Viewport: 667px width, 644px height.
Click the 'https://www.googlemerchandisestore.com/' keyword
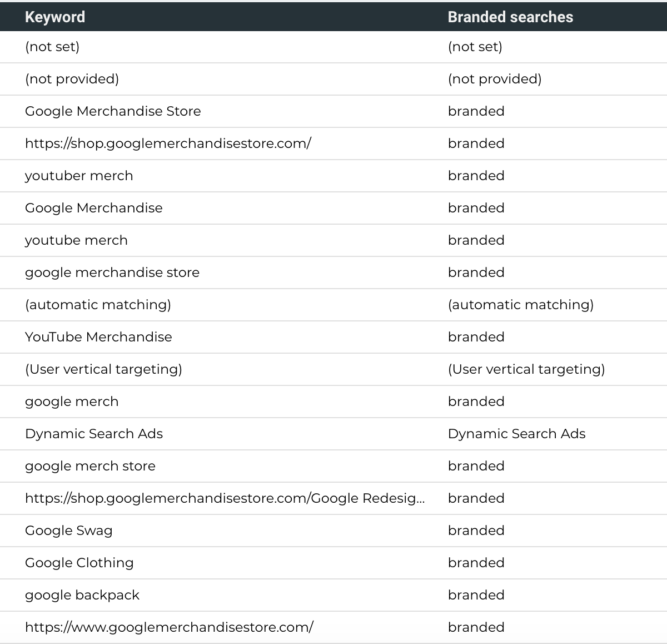(x=169, y=627)
